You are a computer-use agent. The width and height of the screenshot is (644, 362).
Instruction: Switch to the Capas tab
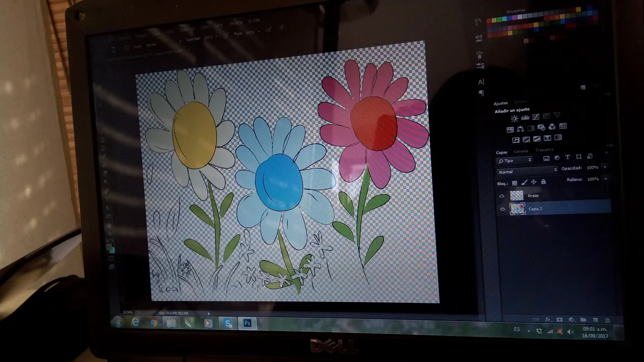point(502,152)
